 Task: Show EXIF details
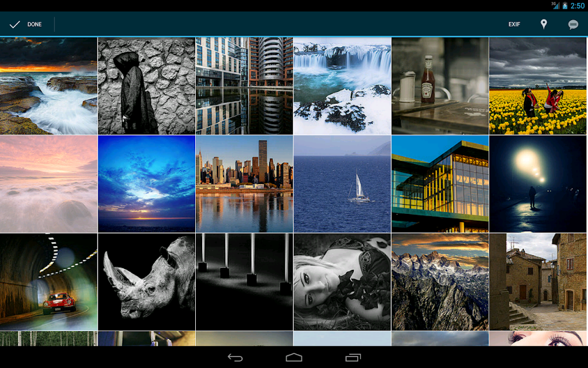[514, 24]
